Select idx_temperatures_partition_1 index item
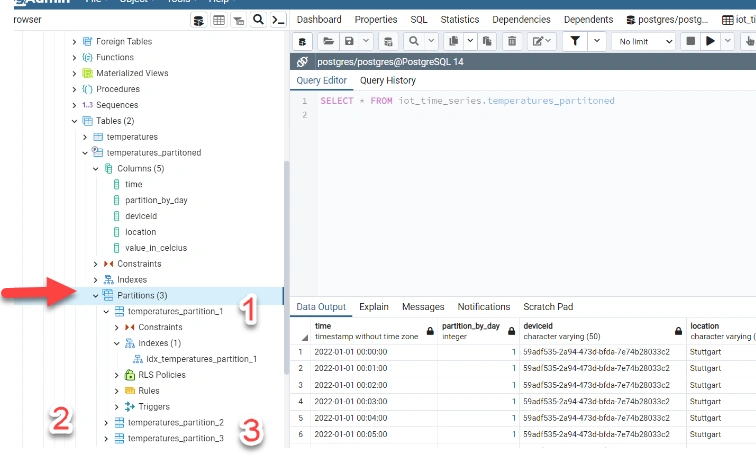Image resolution: width=756 pixels, height=460 pixels. pyautogui.click(x=201, y=359)
